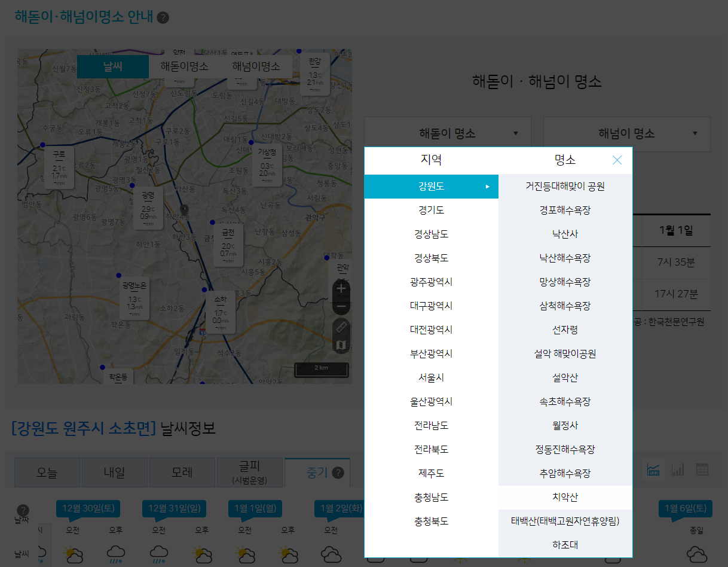Viewport: 728px width, 567px height.
Task: Switch to the 해넘이명소 map layer tab
Action: [x=255, y=66]
